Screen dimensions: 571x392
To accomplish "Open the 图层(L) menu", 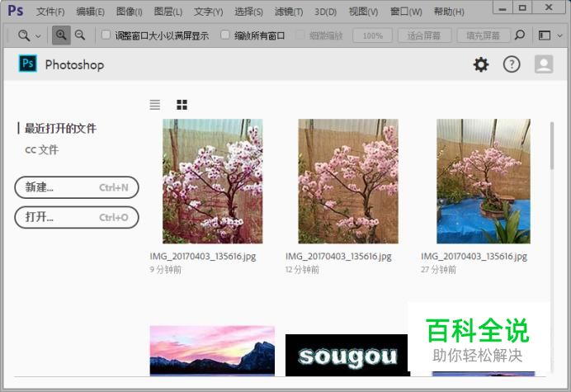I will pos(168,12).
